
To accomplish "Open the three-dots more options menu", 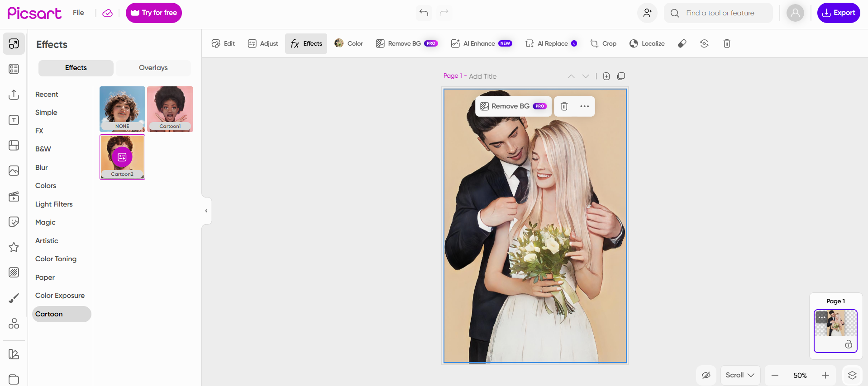I will pyautogui.click(x=584, y=106).
